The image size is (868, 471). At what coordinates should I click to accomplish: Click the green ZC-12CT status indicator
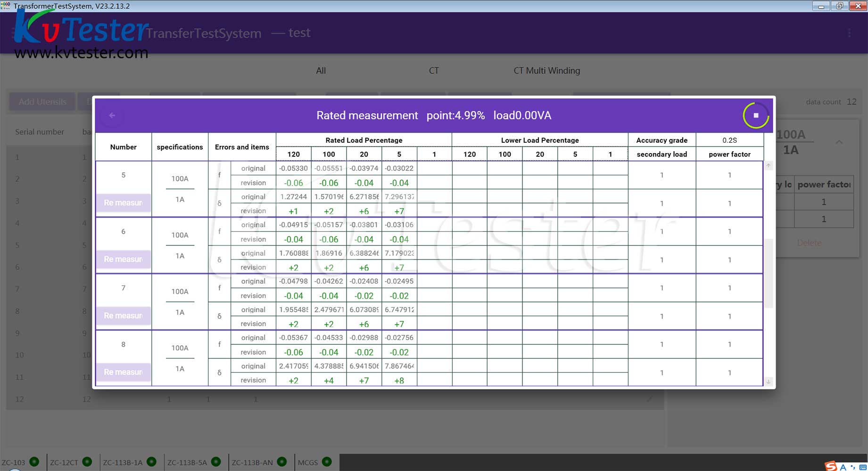point(87,462)
